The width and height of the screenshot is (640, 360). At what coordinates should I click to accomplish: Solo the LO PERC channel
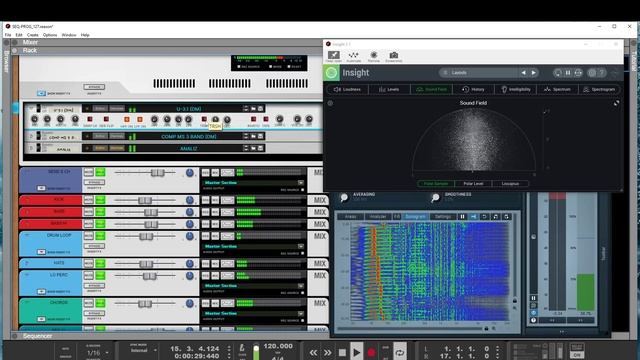[x=100, y=276]
